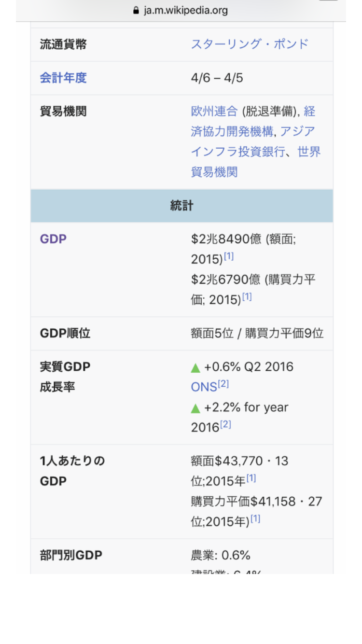Click the green triangle beside +2.2% for year
362x644 pixels.
pos(195,408)
